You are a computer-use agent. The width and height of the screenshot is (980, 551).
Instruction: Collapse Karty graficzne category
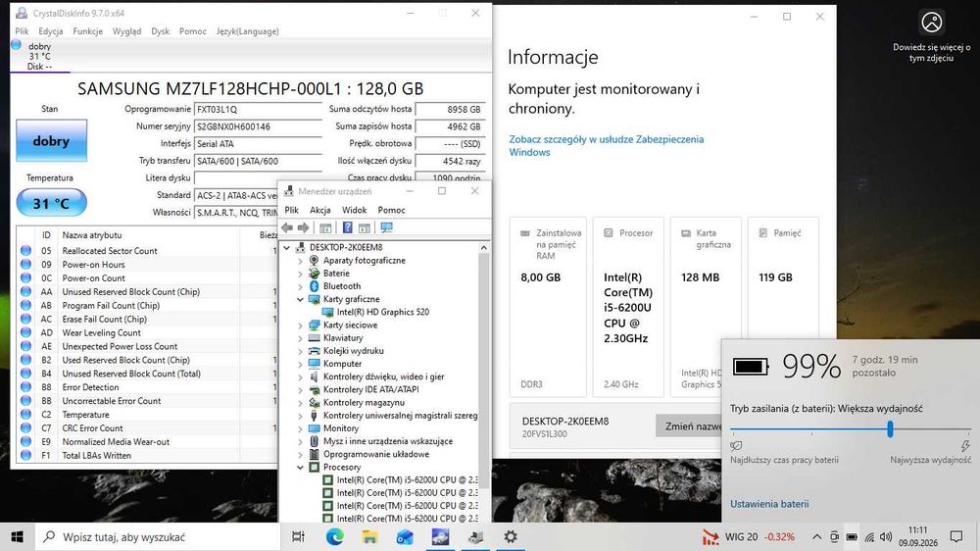tap(300, 299)
